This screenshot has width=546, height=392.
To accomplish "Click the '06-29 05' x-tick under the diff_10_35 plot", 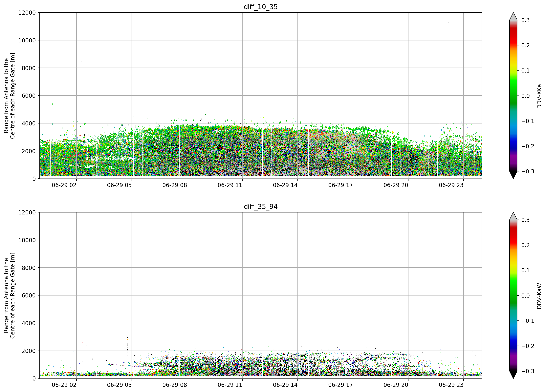I will click(x=120, y=185).
